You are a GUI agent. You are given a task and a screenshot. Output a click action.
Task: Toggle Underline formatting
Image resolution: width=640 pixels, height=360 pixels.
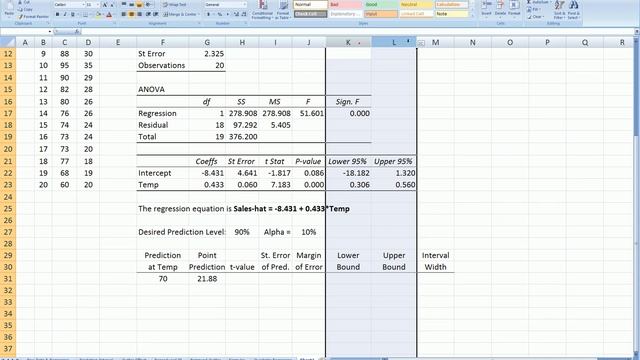coord(73,15)
